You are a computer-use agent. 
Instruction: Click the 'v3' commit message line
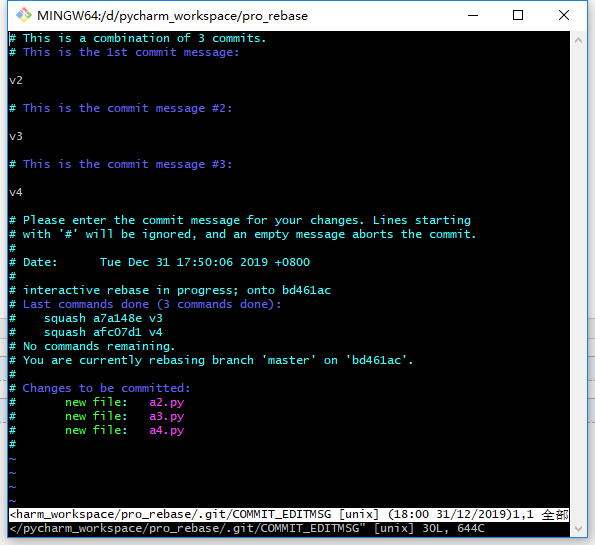click(16, 136)
